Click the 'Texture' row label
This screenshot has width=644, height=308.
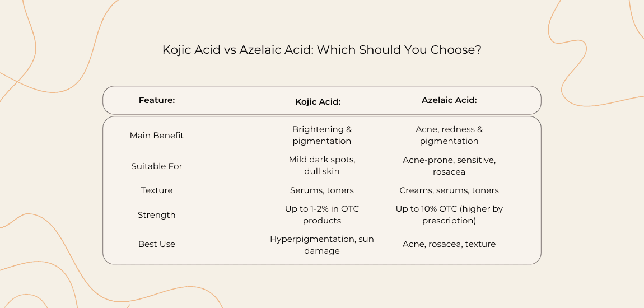[x=157, y=190]
